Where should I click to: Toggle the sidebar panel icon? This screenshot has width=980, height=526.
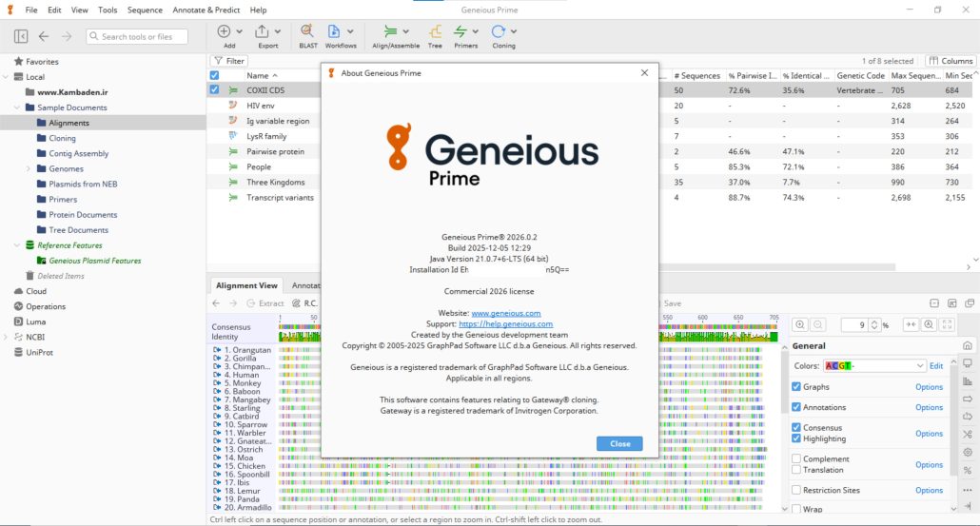21,36
